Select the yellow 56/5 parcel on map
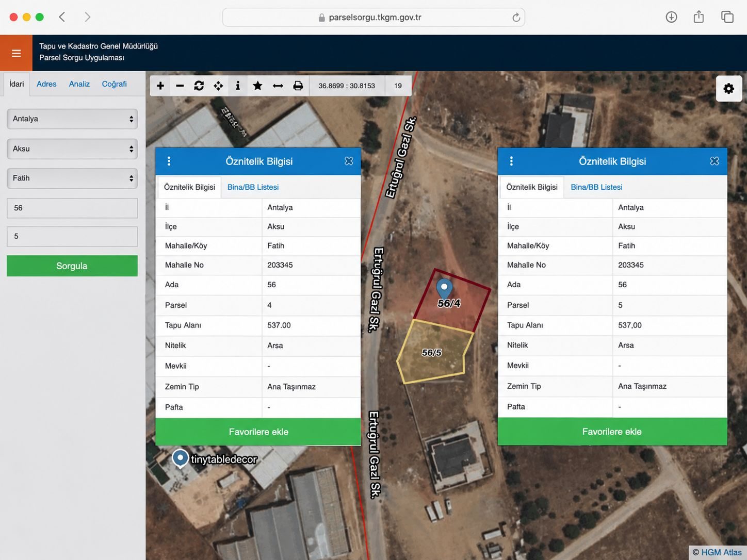This screenshot has height=560, width=747. (433, 352)
